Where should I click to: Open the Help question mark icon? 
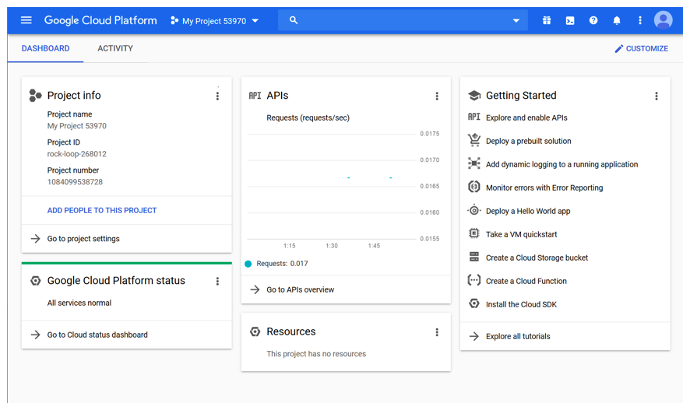click(x=594, y=20)
